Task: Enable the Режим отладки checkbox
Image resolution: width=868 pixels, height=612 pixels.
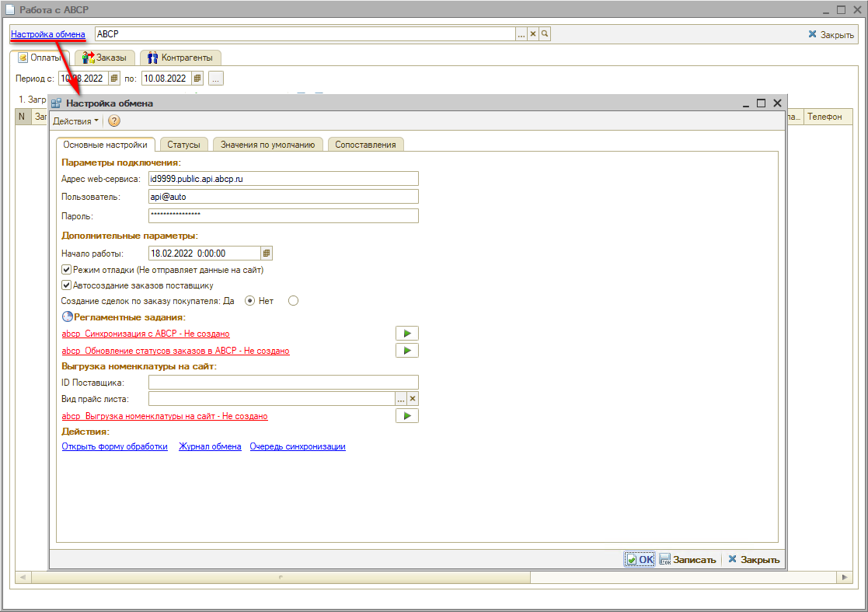Action: pos(66,270)
